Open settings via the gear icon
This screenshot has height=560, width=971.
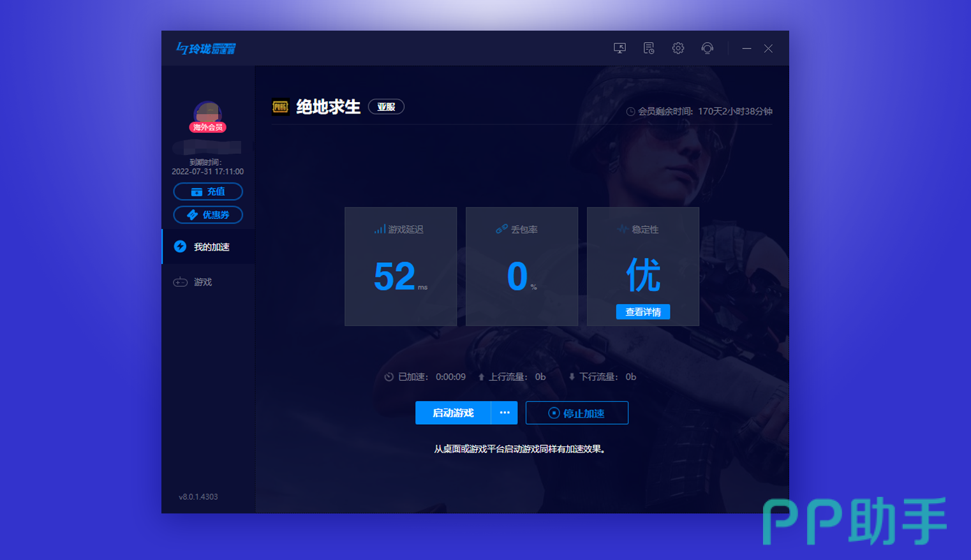678,48
